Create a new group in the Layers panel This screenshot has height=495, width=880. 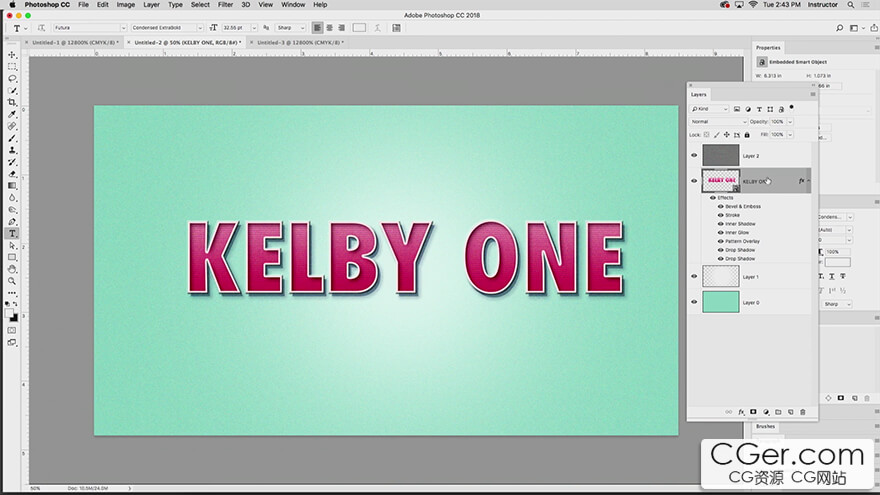[x=778, y=412]
